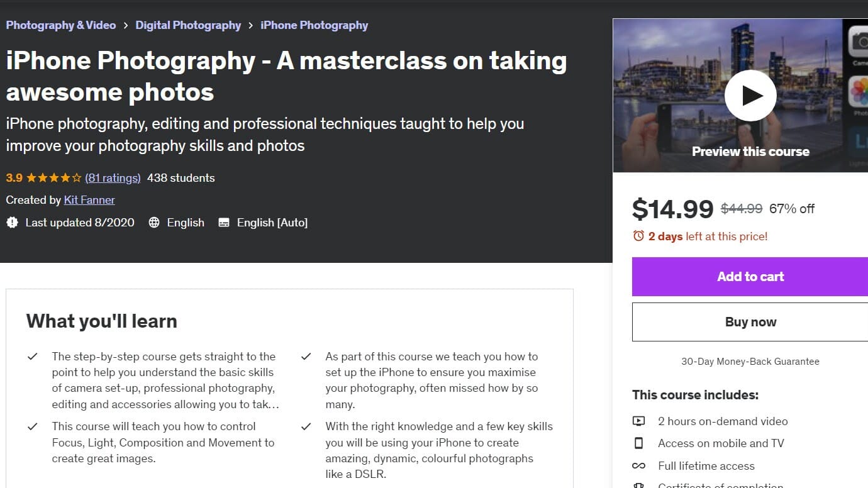The width and height of the screenshot is (868, 488).
Task: Click the play icon to preview the course
Action: [750, 95]
